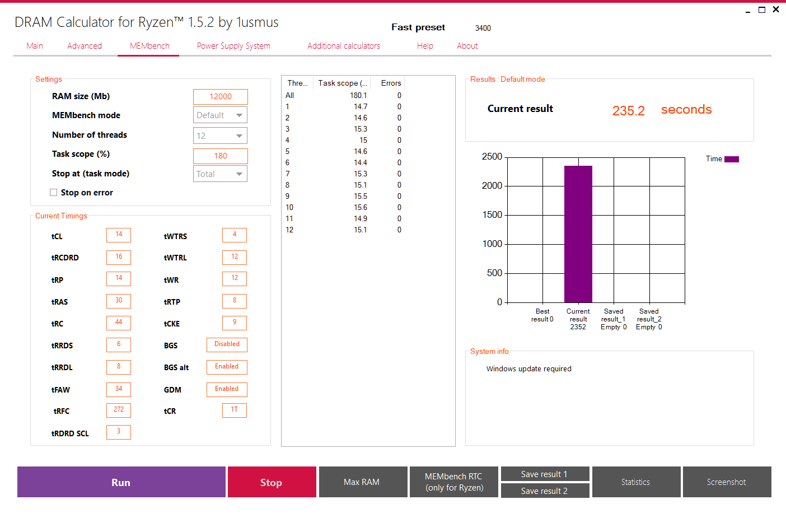
Task: Click the tFAW value box showing 34
Action: (x=119, y=389)
